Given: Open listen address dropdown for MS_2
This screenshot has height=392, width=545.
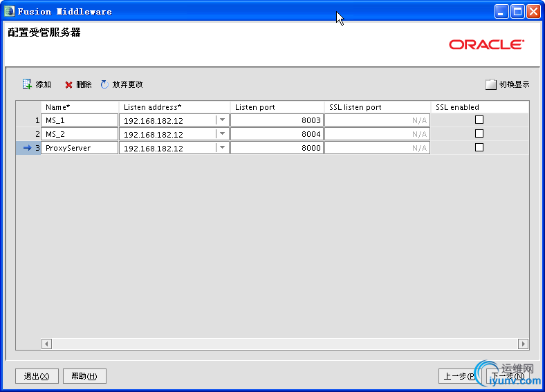Looking at the screenshot, I should pyautogui.click(x=222, y=134).
